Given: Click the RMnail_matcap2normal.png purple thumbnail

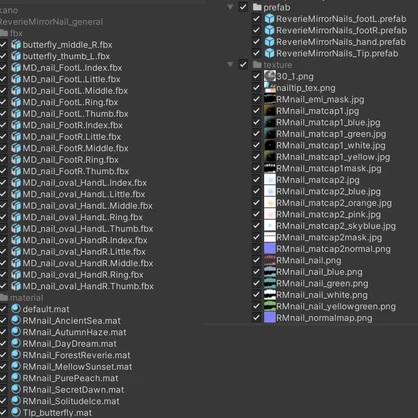Looking at the screenshot, I should click(x=270, y=249).
